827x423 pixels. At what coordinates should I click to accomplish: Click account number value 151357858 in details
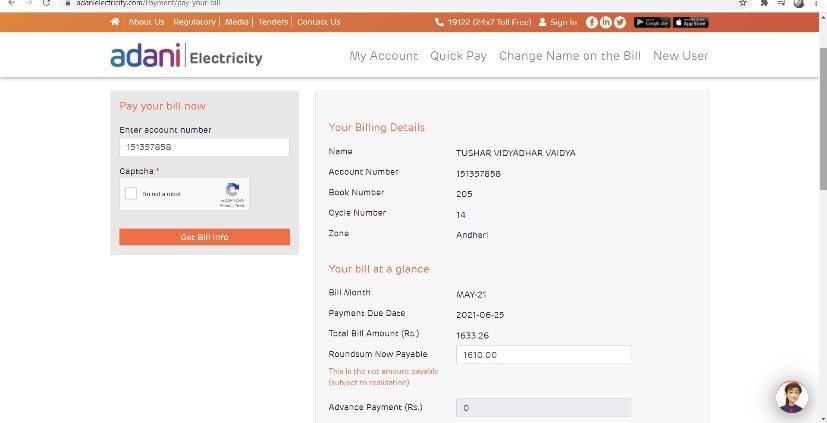pos(478,174)
